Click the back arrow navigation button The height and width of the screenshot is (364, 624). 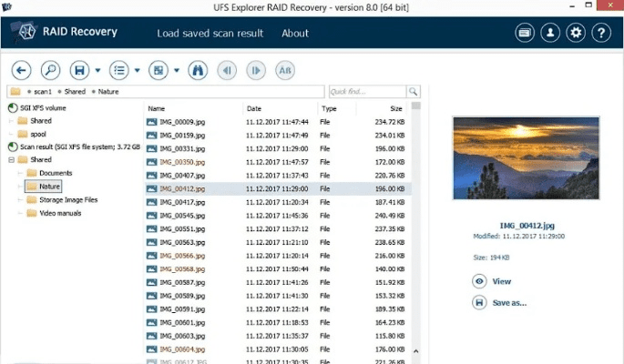click(22, 69)
